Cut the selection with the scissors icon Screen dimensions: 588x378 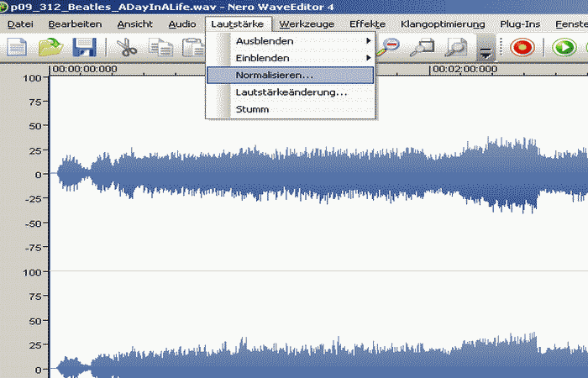click(x=127, y=48)
